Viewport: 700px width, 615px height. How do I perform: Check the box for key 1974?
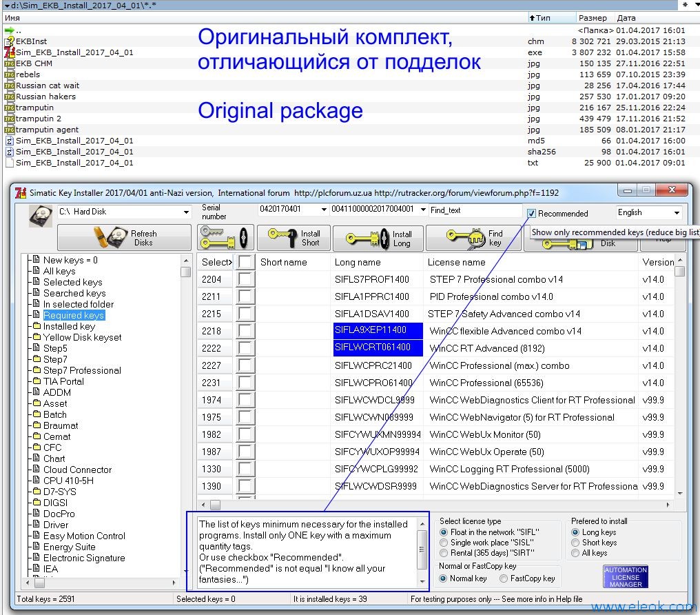(245, 400)
